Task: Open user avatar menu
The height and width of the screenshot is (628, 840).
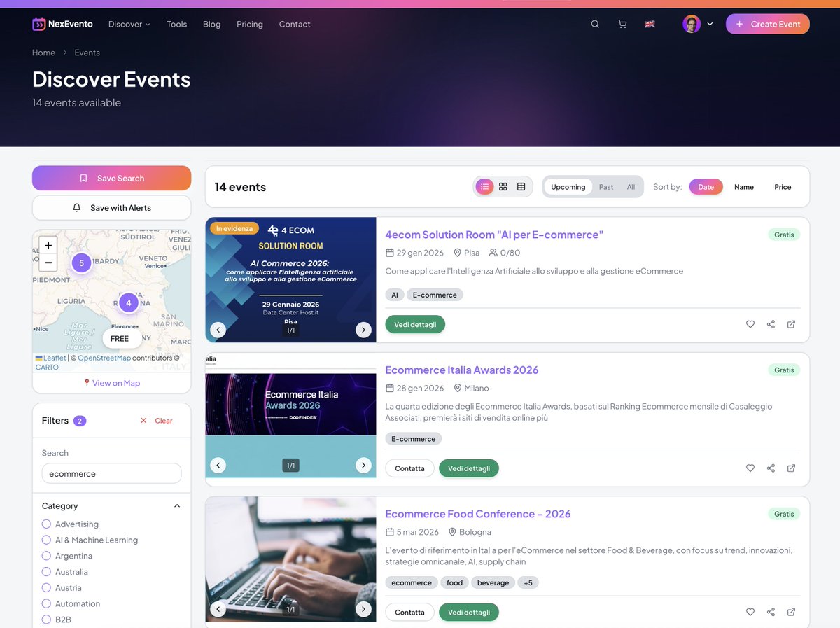Action: pyautogui.click(x=692, y=24)
